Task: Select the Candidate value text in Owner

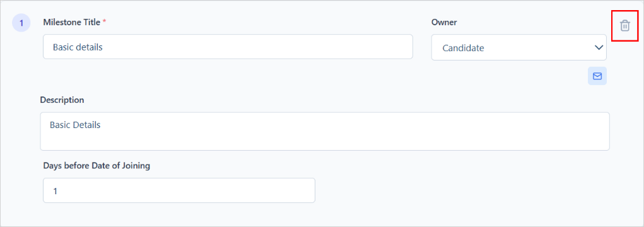Action: [463, 48]
